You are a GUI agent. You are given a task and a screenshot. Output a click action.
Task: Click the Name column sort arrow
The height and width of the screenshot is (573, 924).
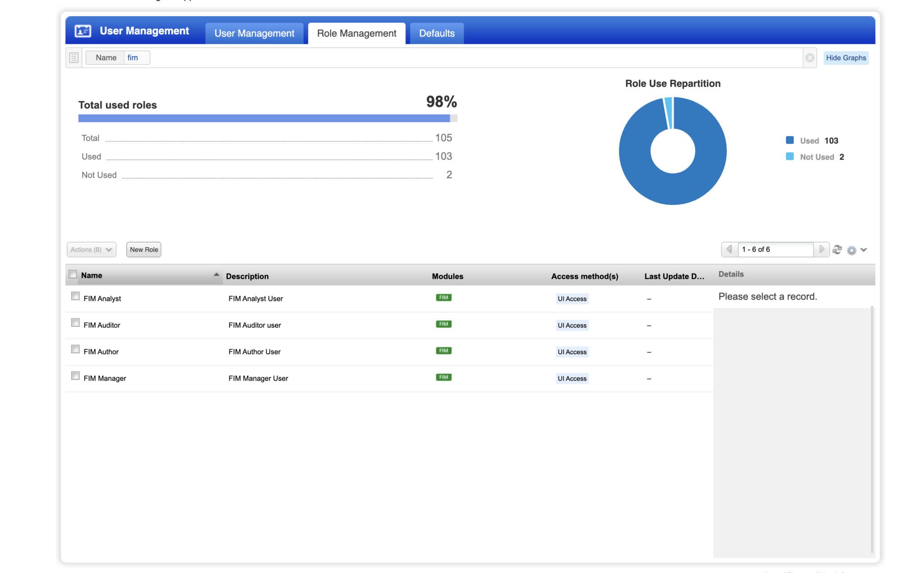tap(217, 274)
